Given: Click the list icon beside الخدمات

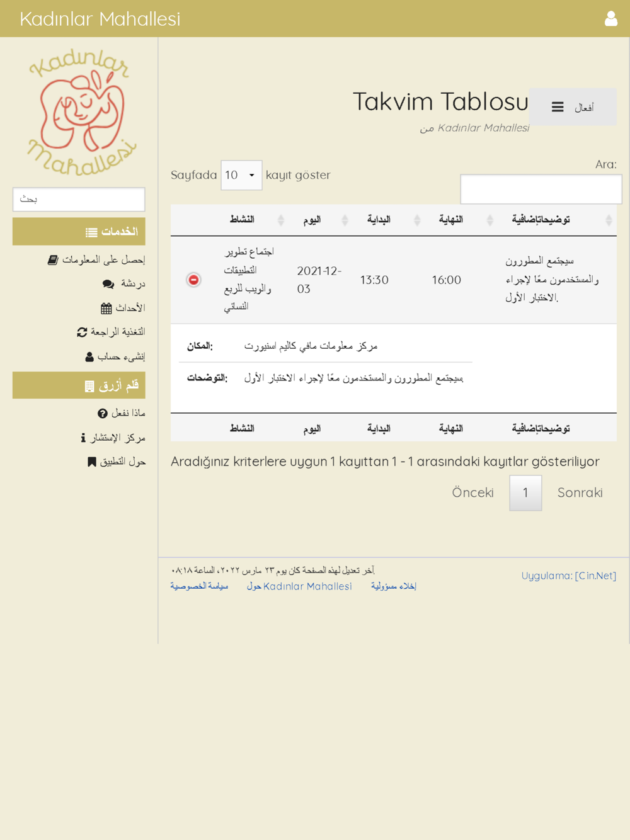Looking at the screenshot, I should (91, 232).
